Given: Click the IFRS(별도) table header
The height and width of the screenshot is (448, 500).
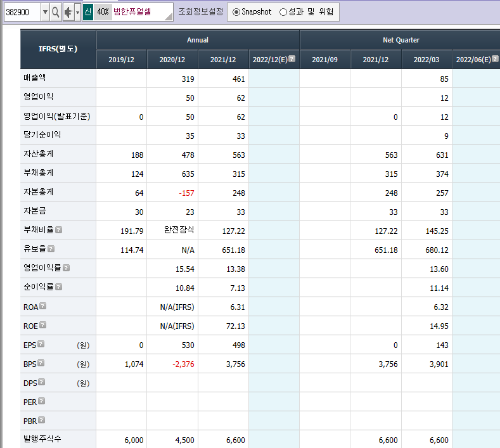Looking at the screenshot, I should pos(58,49).
